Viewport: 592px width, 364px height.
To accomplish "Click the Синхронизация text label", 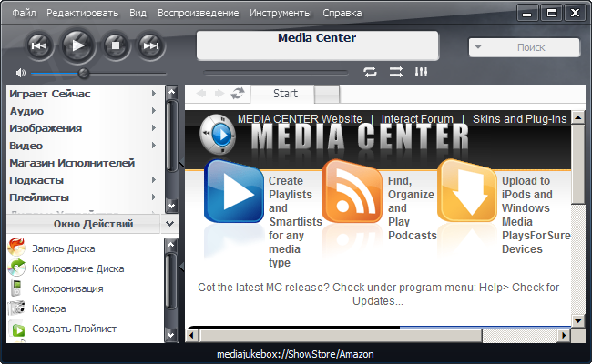I will click(x=67, y=288).
